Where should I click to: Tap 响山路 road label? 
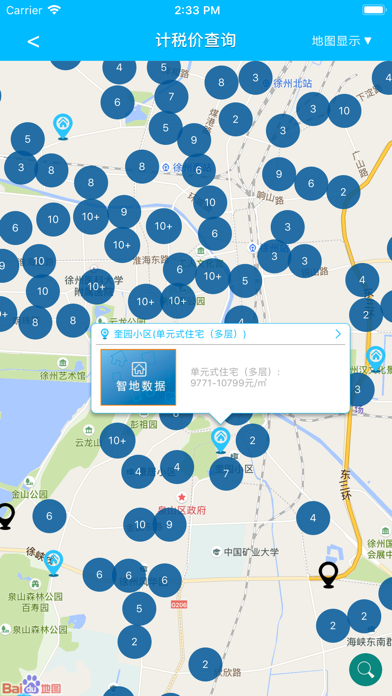[x=270, y=197]
